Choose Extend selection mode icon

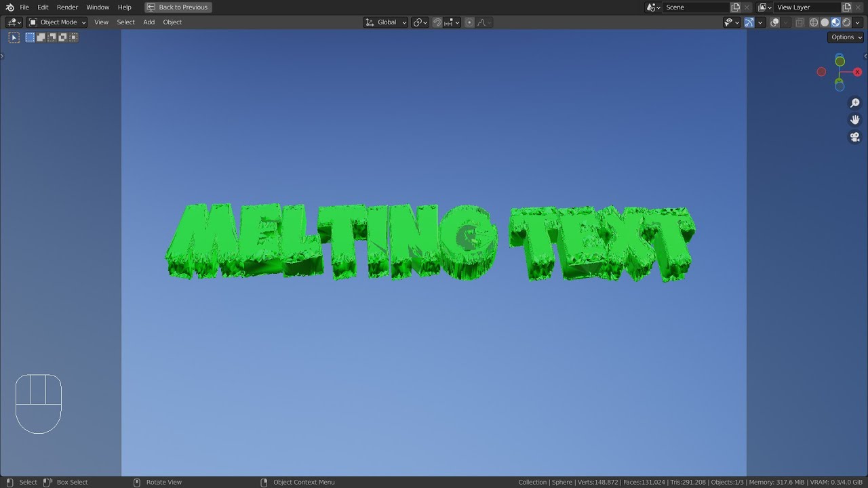click(41, 37)
